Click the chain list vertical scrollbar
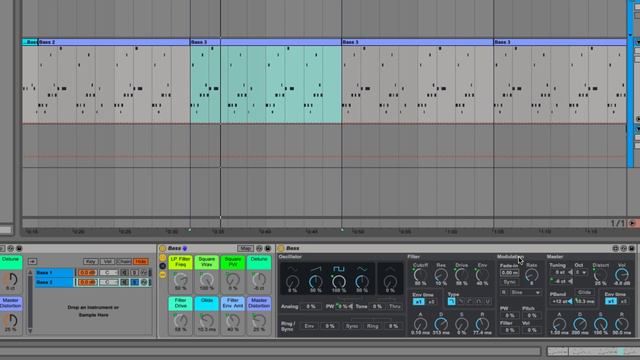Screen dimensions: 640x360 (x=30, y=301)
